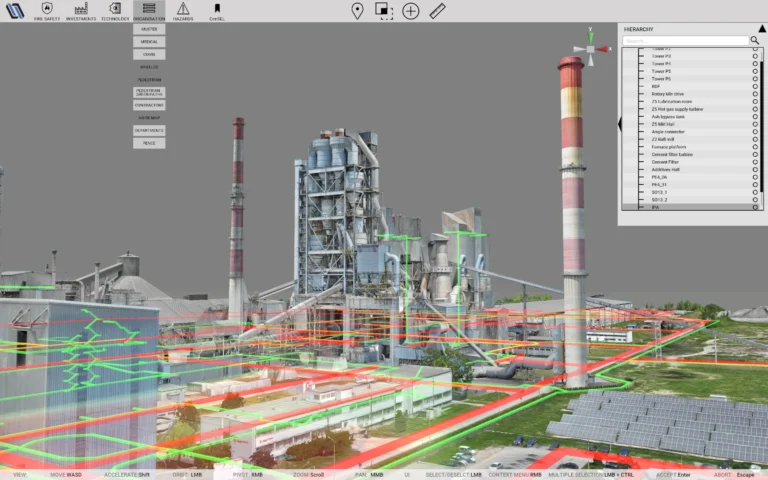Toggle the radio circle for Cement Filter

click(755, 161)
